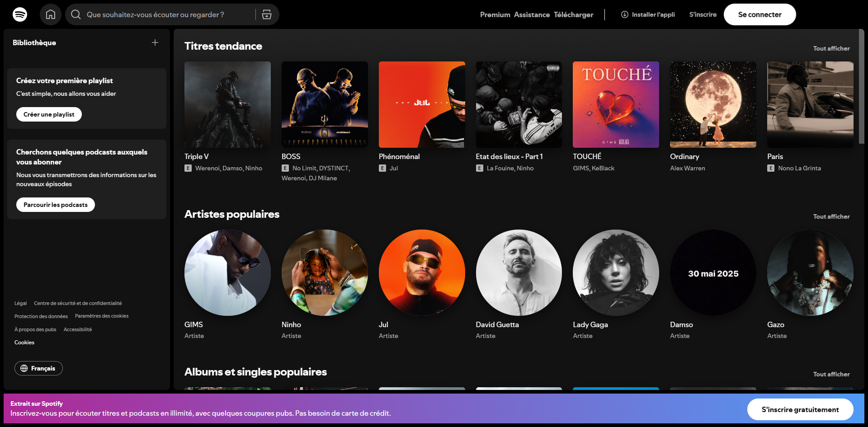Click the globe icon beside Français

24,368
